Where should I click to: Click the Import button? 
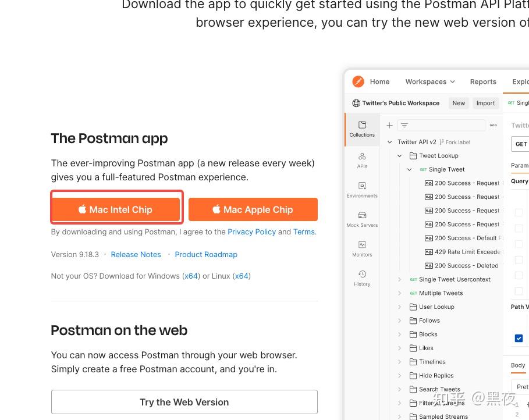point(485,103)
